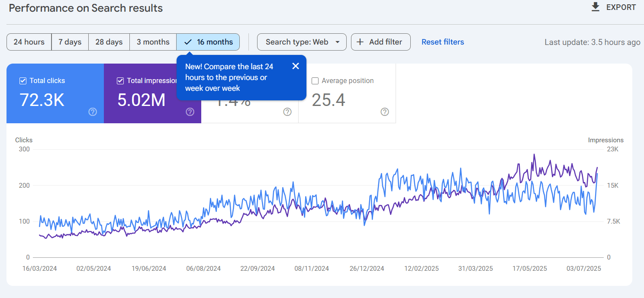Click the Add filter button

point(381,42)
